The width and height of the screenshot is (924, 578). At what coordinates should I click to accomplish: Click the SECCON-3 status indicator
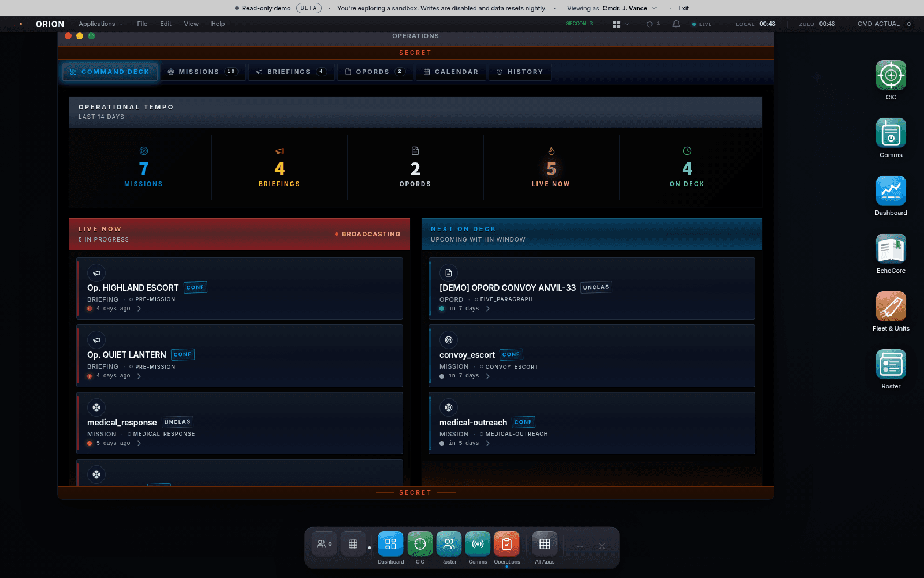point(579,24)
